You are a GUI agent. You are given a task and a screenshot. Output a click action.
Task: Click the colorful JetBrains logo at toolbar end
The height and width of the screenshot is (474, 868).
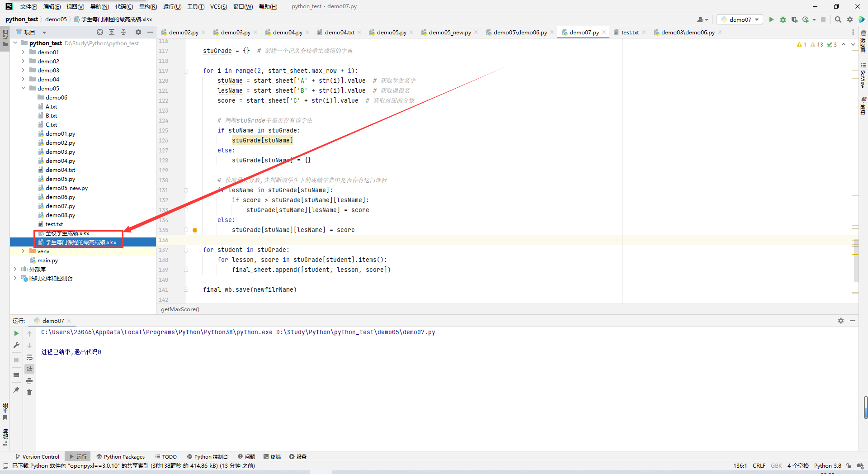coord(862,19)
